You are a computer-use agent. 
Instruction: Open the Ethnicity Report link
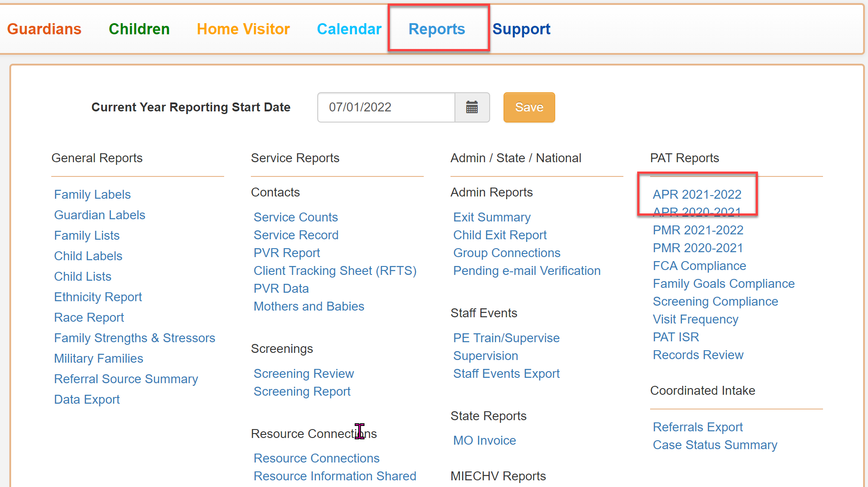(98, 297)
